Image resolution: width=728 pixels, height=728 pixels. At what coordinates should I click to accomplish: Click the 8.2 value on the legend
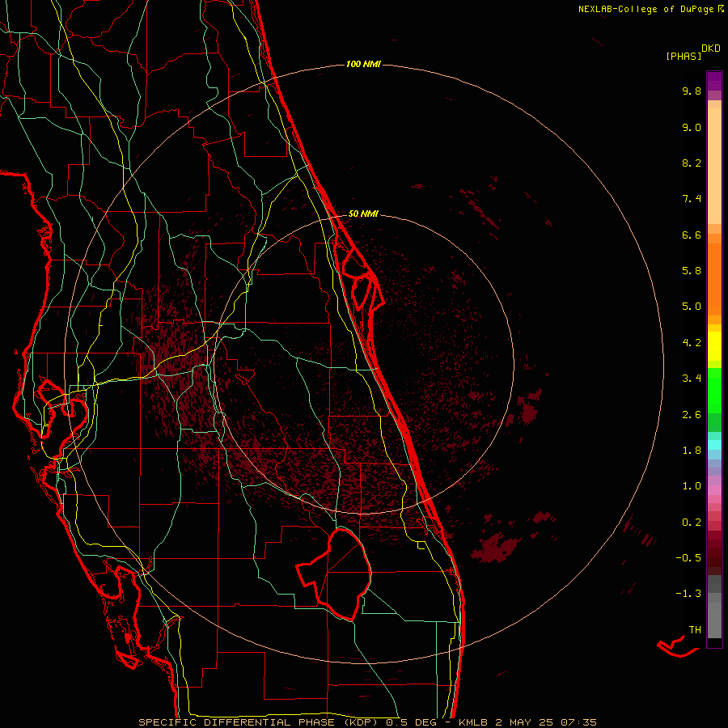pos(692,163)
